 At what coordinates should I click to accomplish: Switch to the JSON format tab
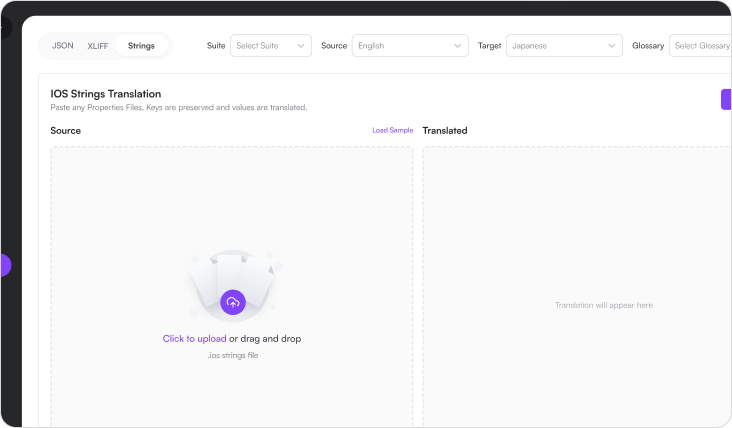click(x=63, y=46)
